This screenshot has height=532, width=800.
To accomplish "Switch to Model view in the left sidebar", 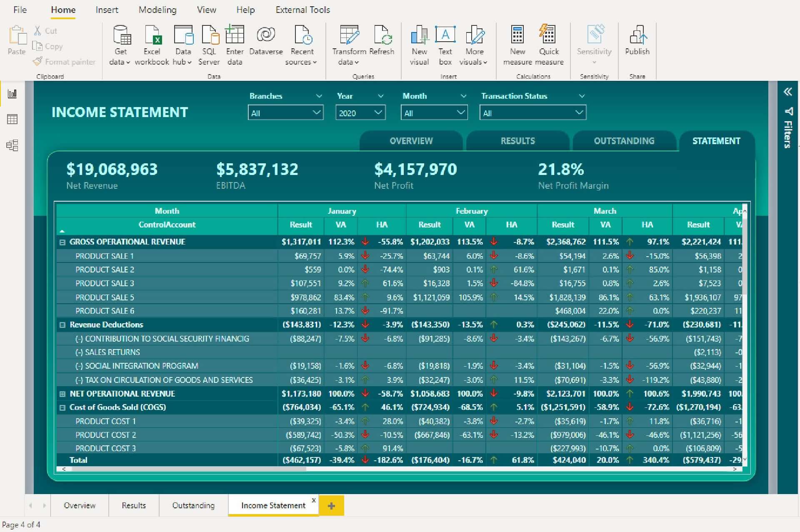I will tap(12, 145).
